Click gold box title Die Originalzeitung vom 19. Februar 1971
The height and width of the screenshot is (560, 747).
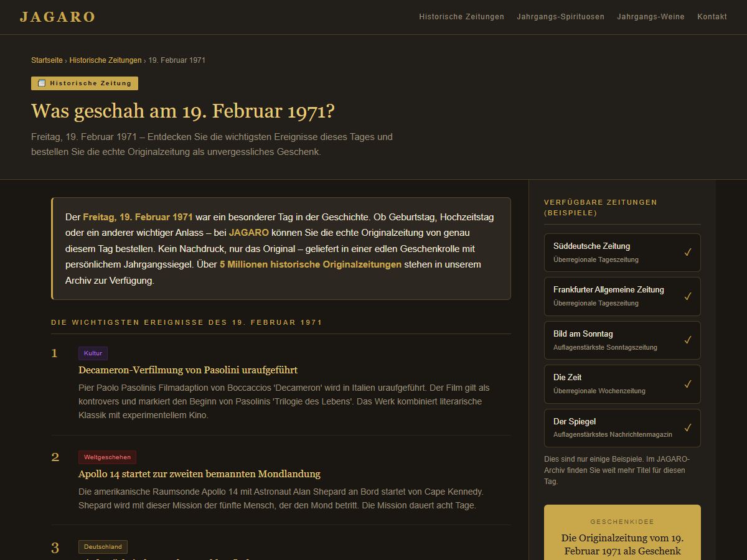[x=622, y=544]
